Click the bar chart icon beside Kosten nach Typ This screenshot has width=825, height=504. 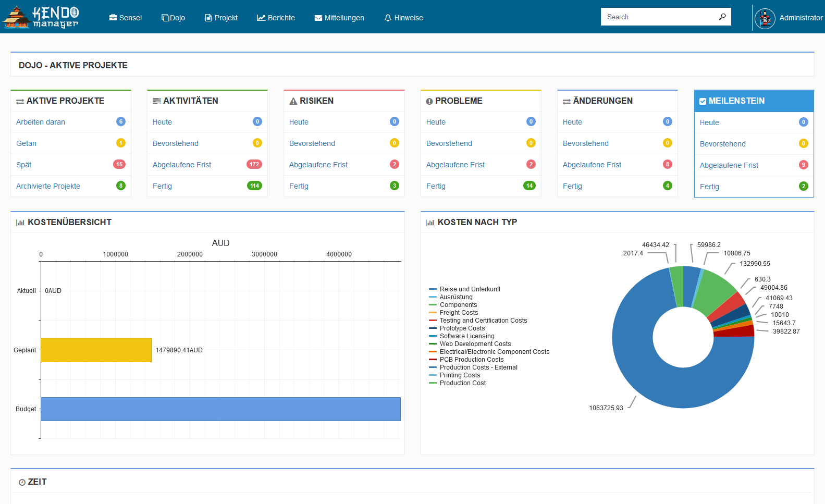[430, 223]
